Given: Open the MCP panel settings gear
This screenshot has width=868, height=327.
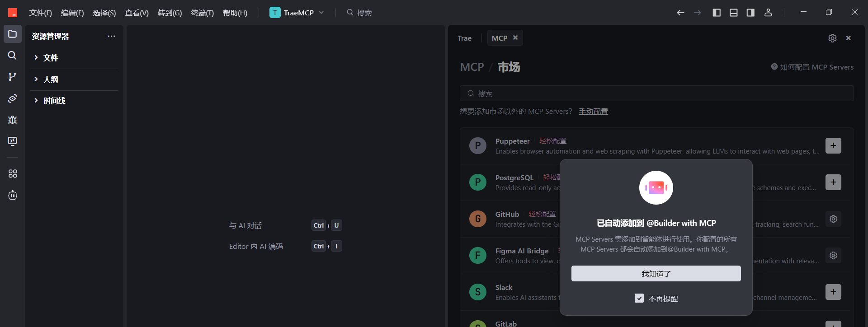Looking at the screenshot, I should point(832,38).
